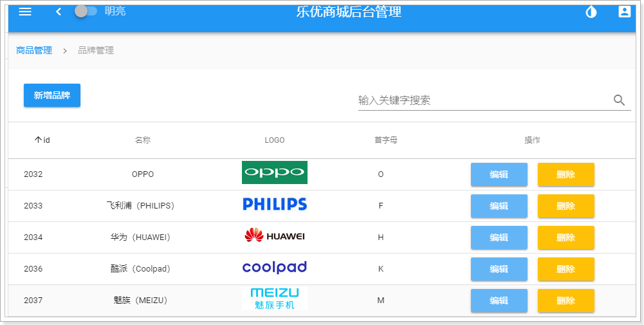644x325 pixels.
Task: Click 删除 for the 华为 row
Action: (x=566, y=237)
